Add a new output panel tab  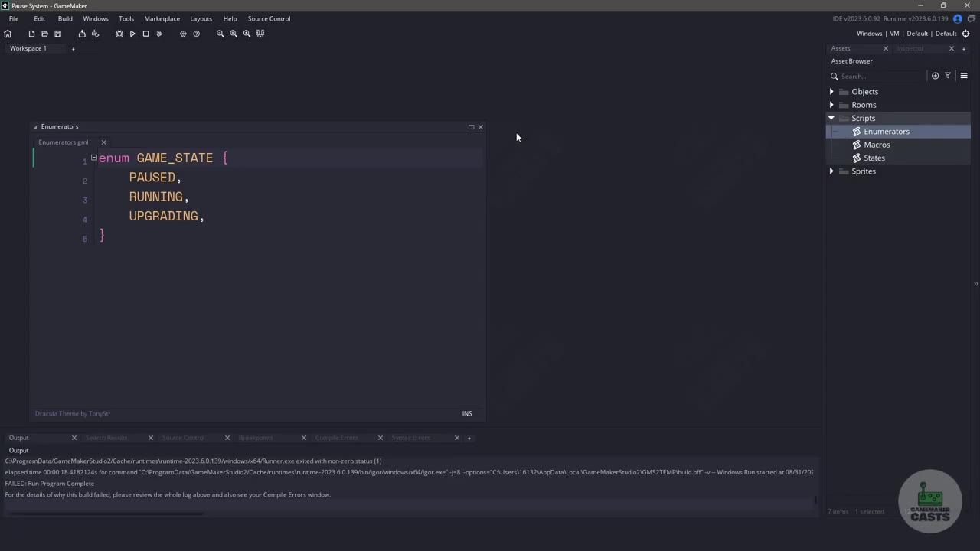[x=469, y=438]
